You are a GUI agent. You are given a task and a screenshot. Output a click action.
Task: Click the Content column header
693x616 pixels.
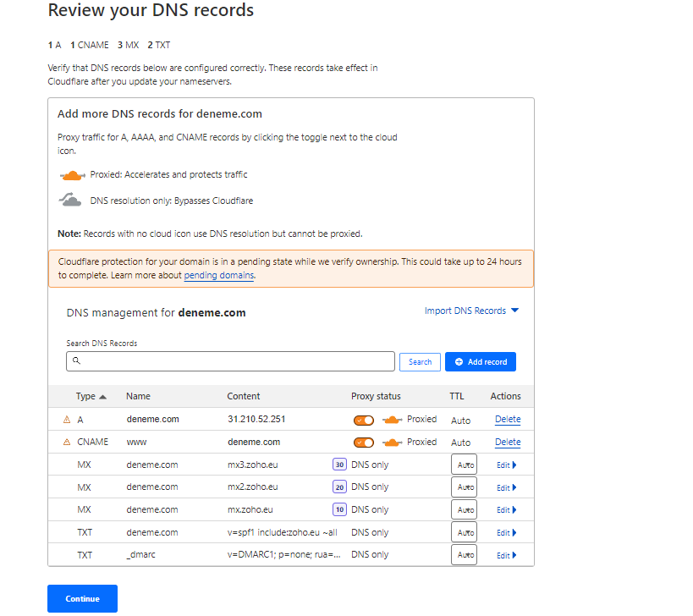click(244, 396)
